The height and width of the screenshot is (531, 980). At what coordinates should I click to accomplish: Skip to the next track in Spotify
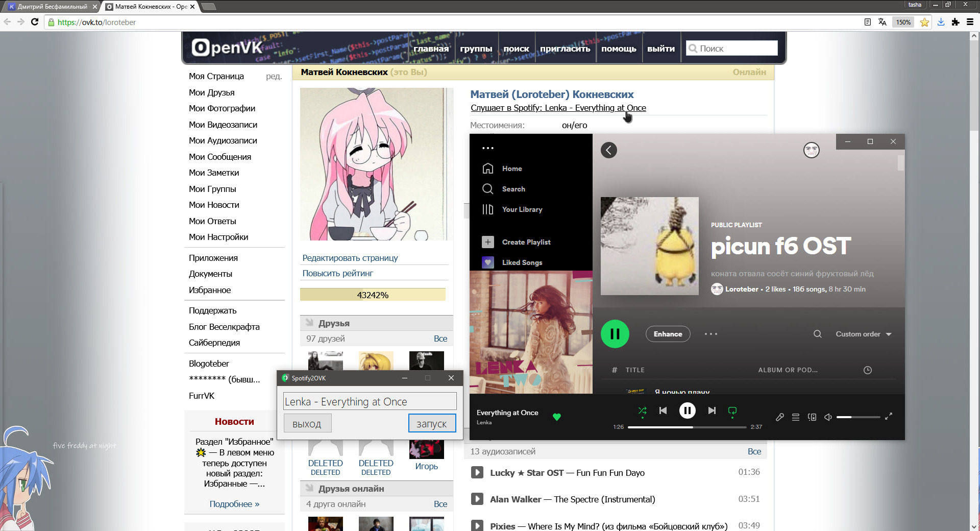tap(712, 411)
